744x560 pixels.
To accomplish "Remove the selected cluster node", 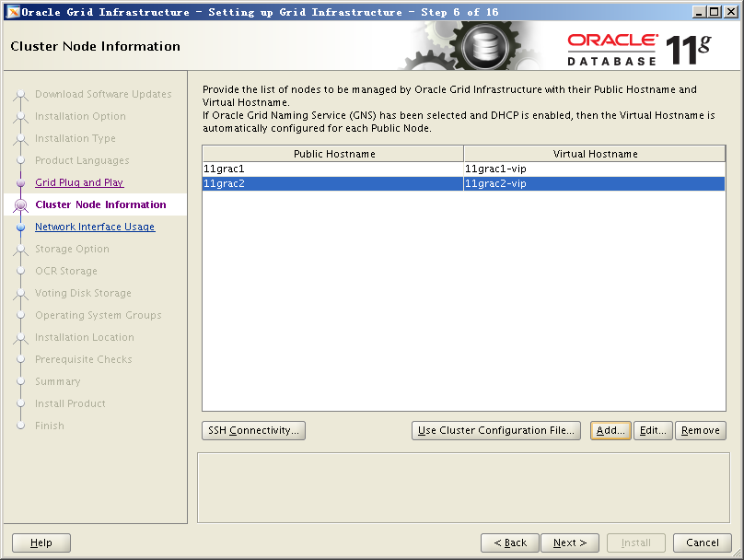I will tap(701, 430).
